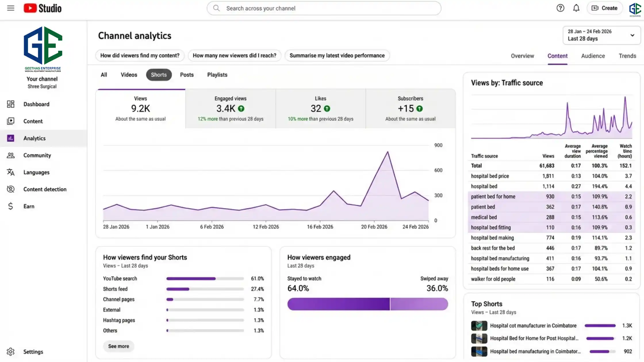Open help with the question mark icon

click(x=560, y=8)
